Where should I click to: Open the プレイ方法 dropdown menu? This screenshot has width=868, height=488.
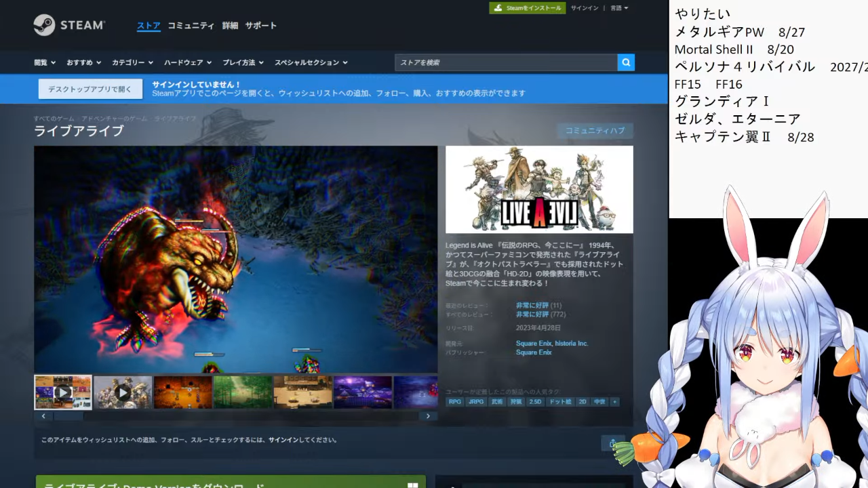click(243, 62)
